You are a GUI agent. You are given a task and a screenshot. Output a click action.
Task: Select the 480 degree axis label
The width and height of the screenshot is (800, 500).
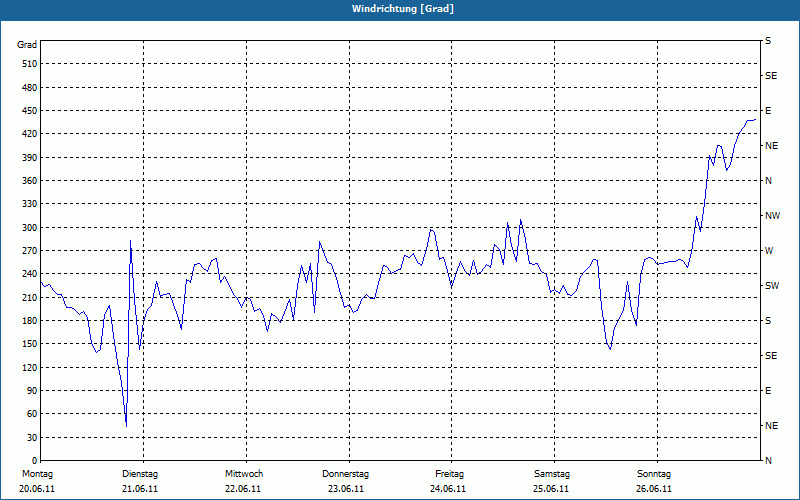click(30, 87)
